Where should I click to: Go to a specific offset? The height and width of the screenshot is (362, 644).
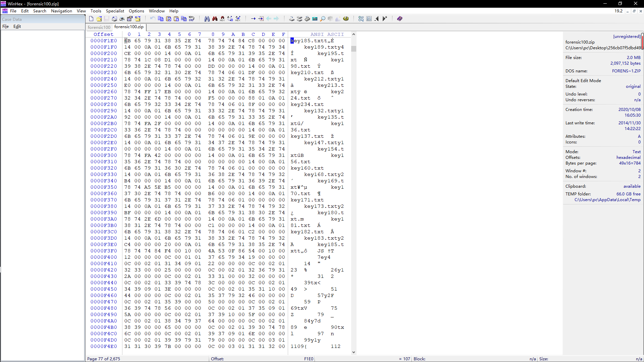[x=254, y=18]
